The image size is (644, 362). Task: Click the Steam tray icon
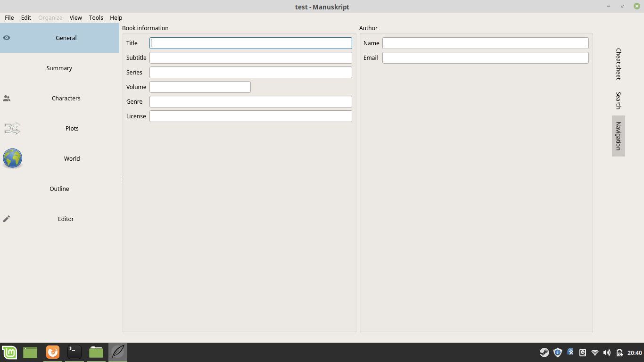[545, 353]
